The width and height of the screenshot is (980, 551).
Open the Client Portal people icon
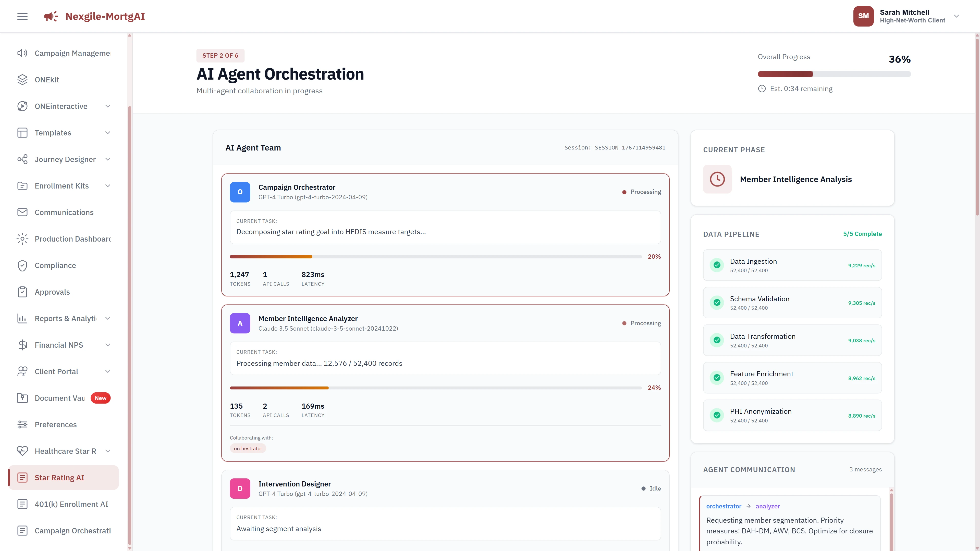pyautogui.click(x=22, y=371)
